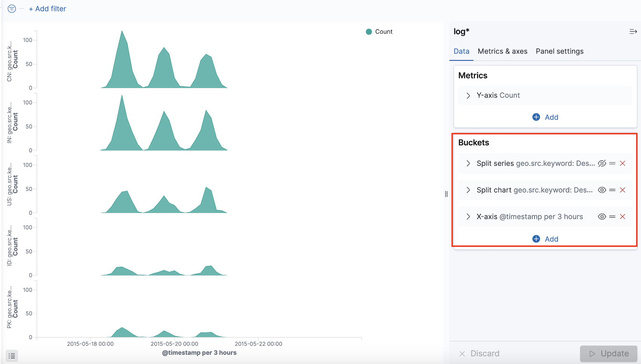Add a new metric in Metrics section
641x364 pixels.
(545, 117)
